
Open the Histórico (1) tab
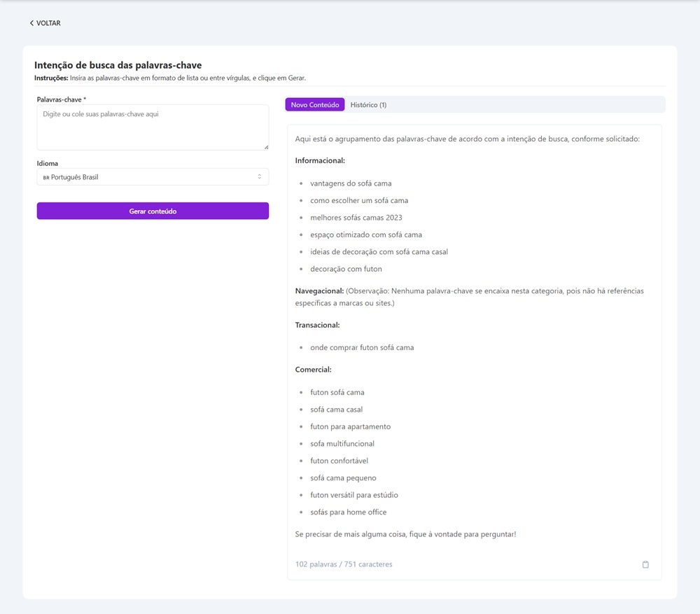[368, 105]
